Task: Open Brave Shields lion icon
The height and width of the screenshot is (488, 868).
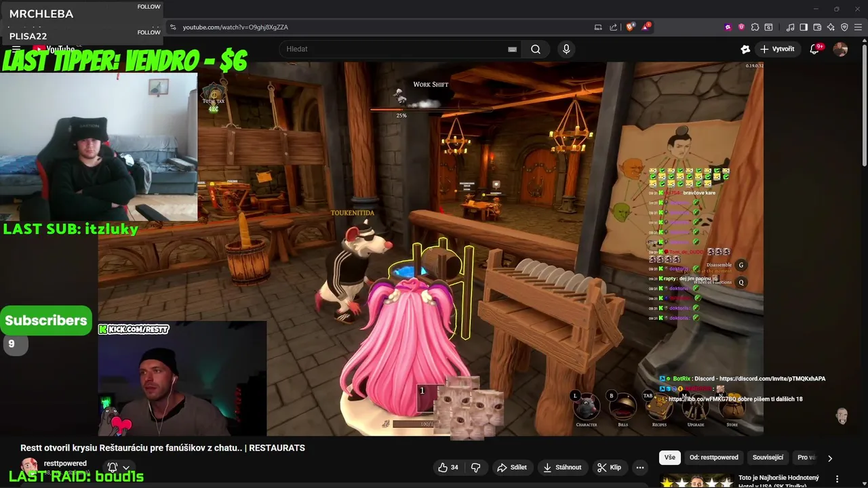Action: click(630, 27)
